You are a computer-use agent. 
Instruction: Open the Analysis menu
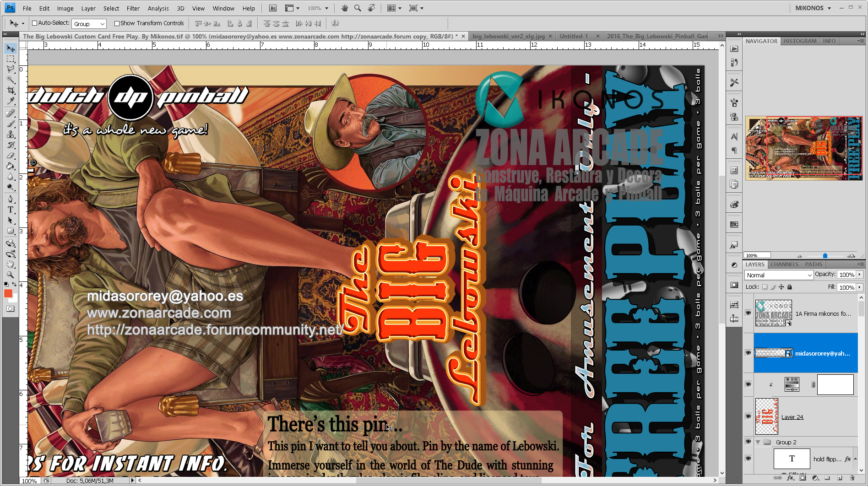pos(158,8)
